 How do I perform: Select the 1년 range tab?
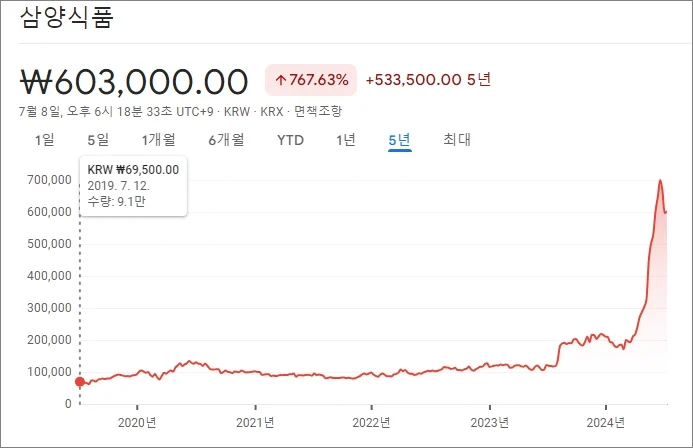(346, 140)
